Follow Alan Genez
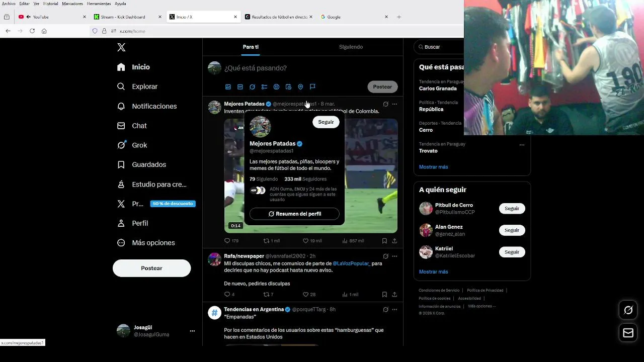This screenshot has height=362, width=644. [512, 230]
